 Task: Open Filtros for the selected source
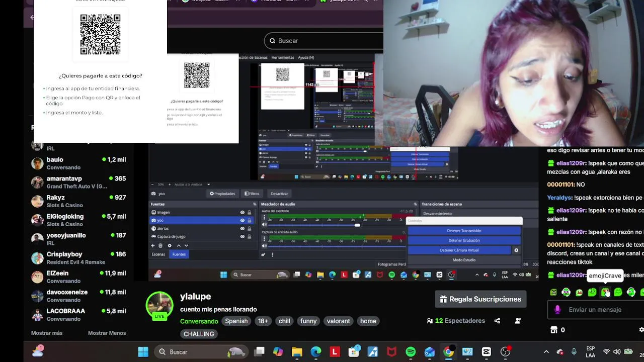click(x=252, y=194)
